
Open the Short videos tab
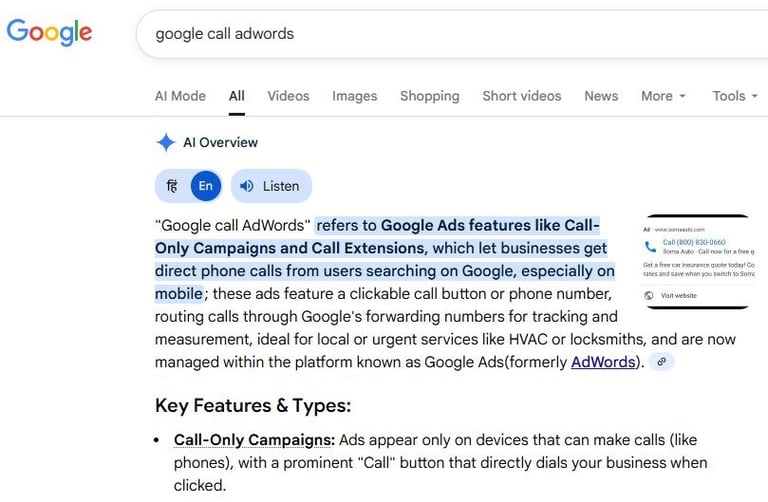521,96
